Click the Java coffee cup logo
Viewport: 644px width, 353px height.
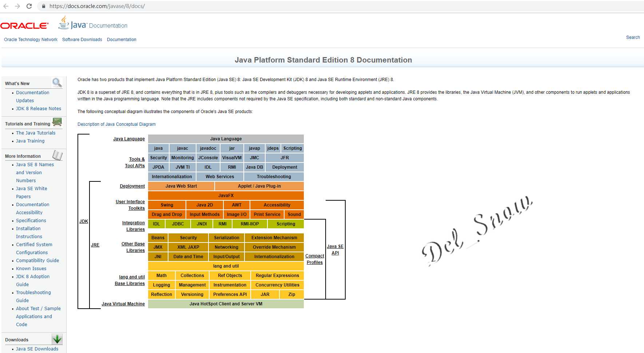(64, 23)
